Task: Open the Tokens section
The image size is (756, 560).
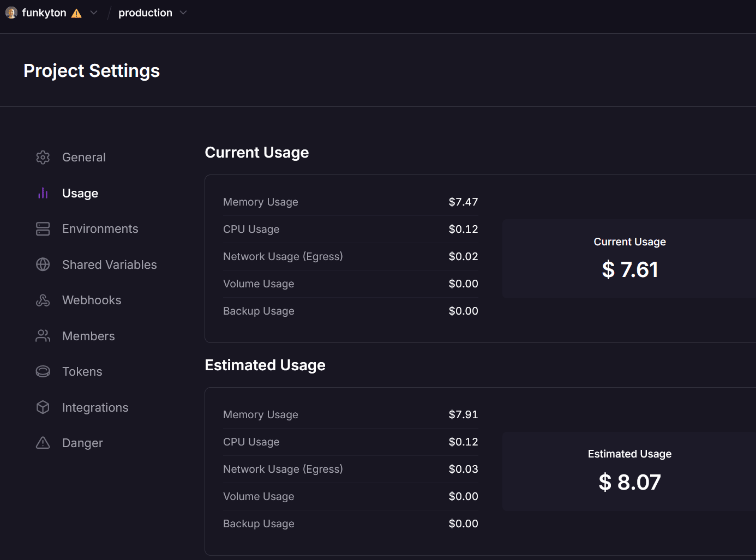Action: point(82,372)
